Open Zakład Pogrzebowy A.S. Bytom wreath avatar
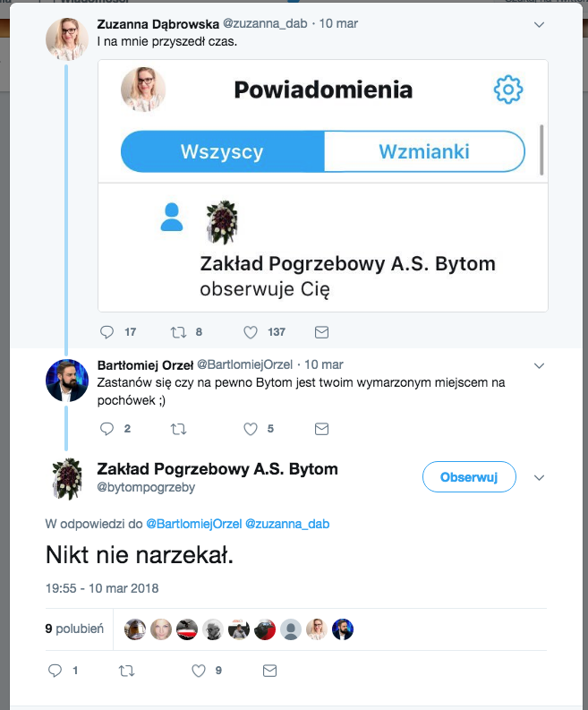 pos(67,479)
